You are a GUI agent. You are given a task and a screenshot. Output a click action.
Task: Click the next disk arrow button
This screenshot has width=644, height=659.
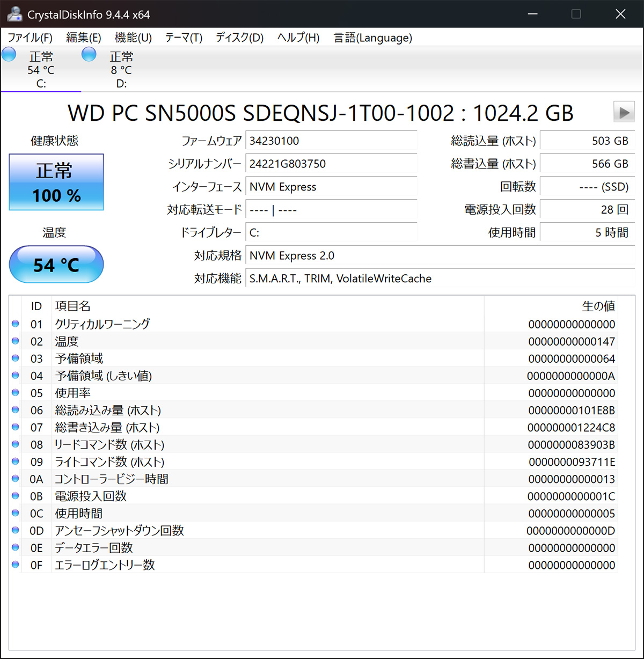tap(624, 112)
